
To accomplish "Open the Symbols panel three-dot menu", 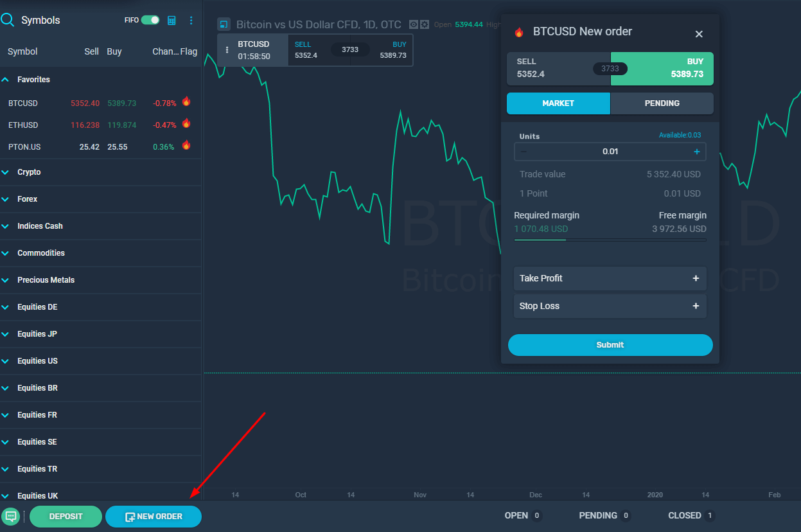I will [191, 21].
